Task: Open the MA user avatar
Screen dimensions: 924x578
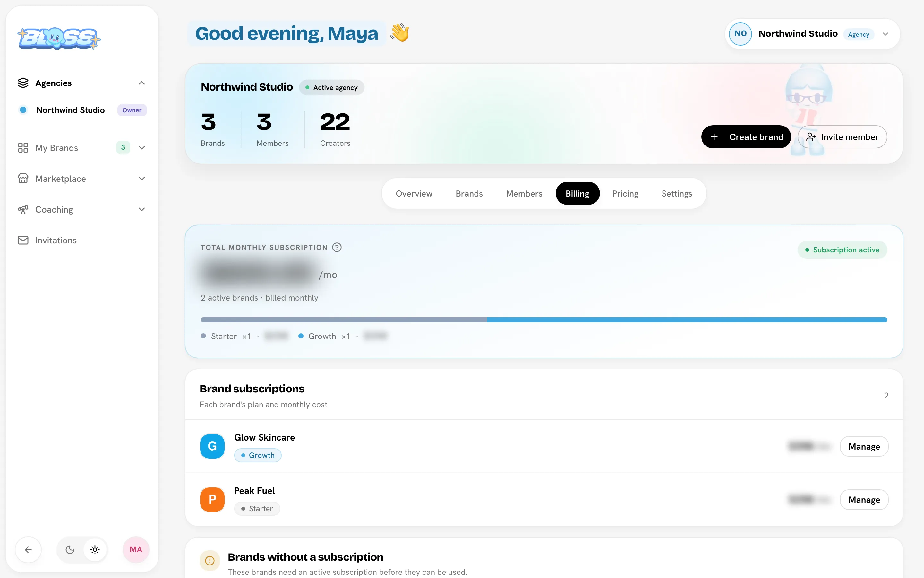Action: tap(135, 550)
